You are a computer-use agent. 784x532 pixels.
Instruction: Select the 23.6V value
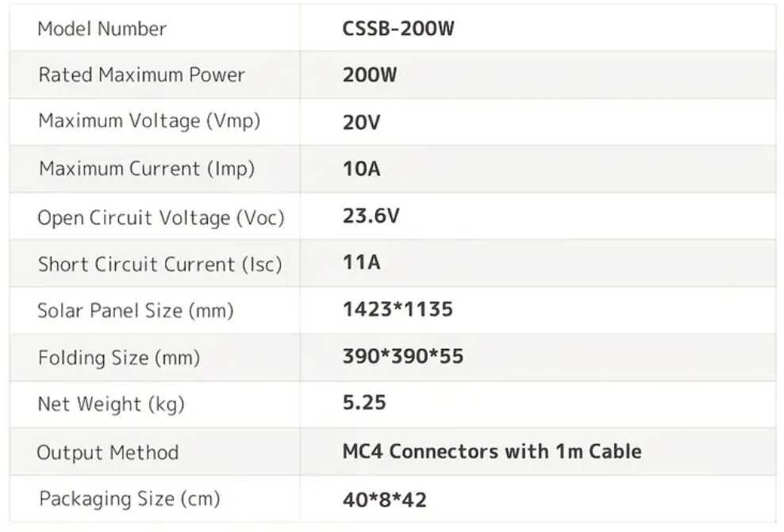[x=371, y=217]
